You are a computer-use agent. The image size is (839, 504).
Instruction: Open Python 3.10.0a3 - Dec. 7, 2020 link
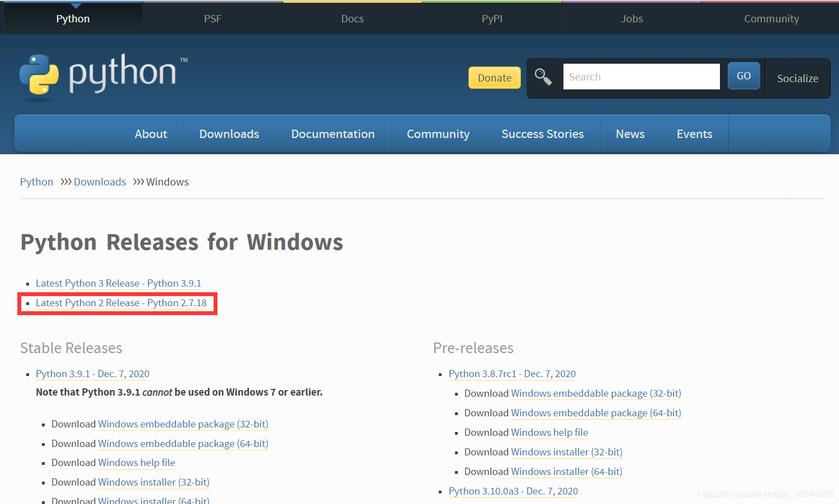(x=513, y=491)
